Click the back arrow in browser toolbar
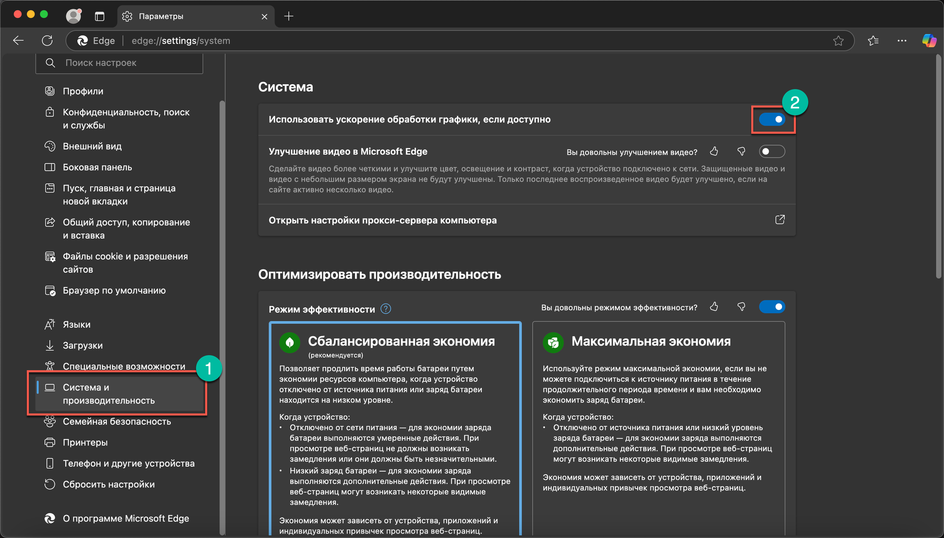 (x=18, y=40)
